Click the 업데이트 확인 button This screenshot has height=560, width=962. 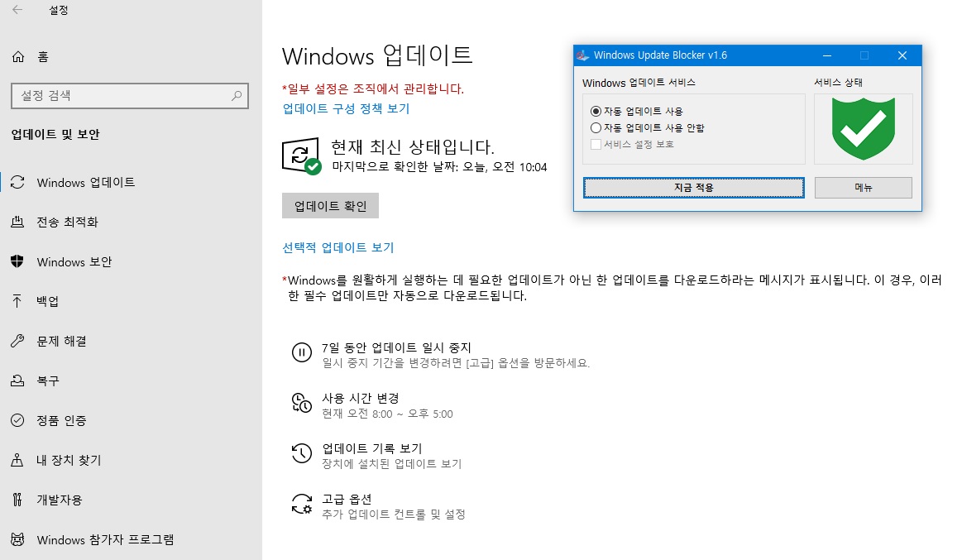330,206
